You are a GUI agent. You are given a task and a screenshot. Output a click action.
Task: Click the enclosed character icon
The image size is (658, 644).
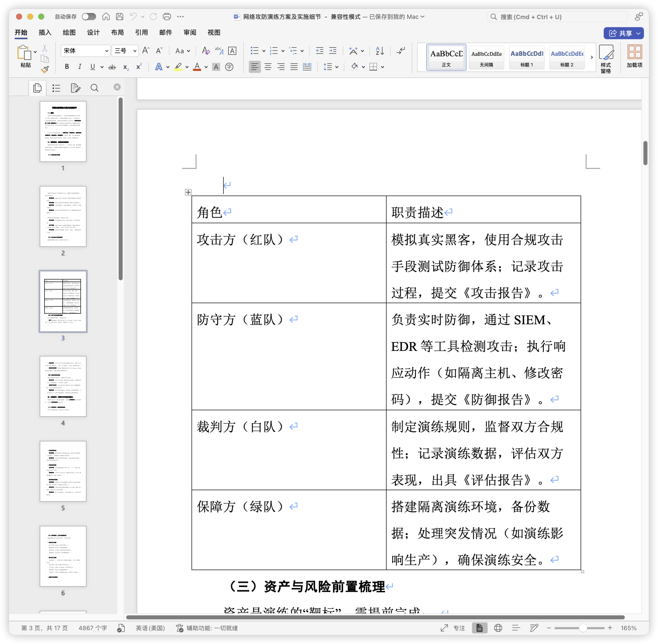pos(229,67)
